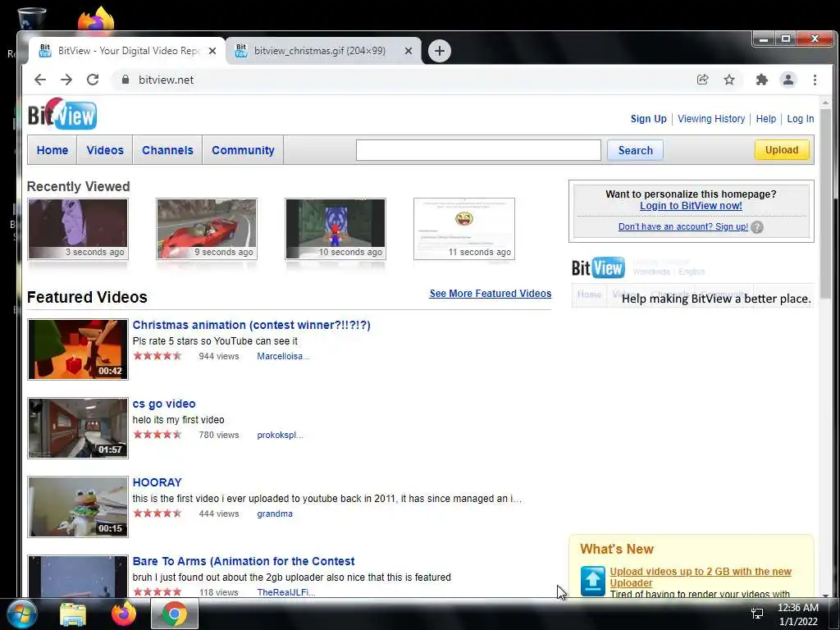
Task: Open Viewing History link
Action: click(711, 119)
